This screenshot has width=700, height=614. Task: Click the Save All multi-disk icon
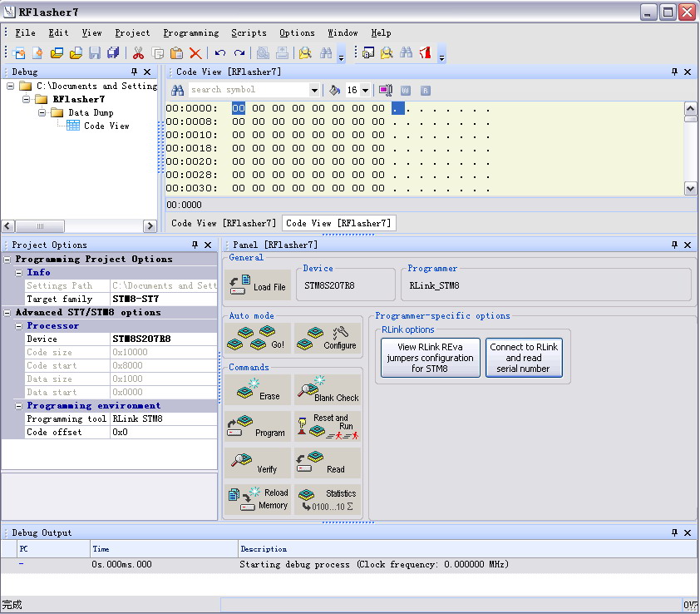pos(113,52)
